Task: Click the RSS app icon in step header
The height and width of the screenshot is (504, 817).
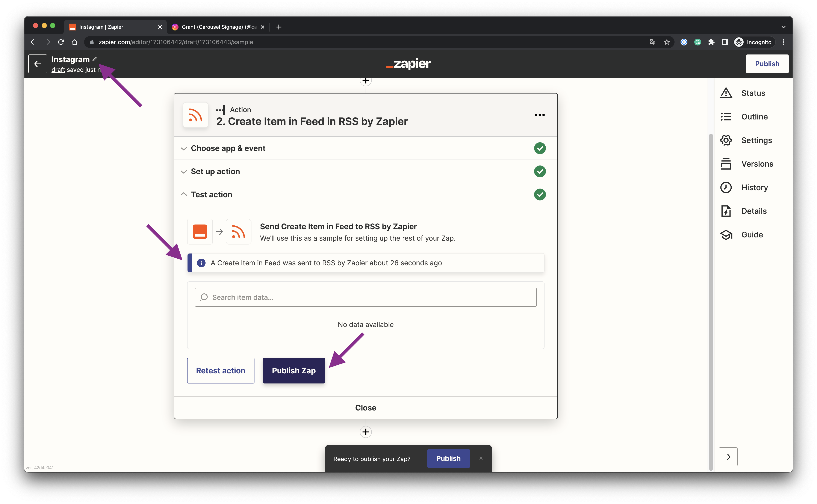Action: [195, 115]
